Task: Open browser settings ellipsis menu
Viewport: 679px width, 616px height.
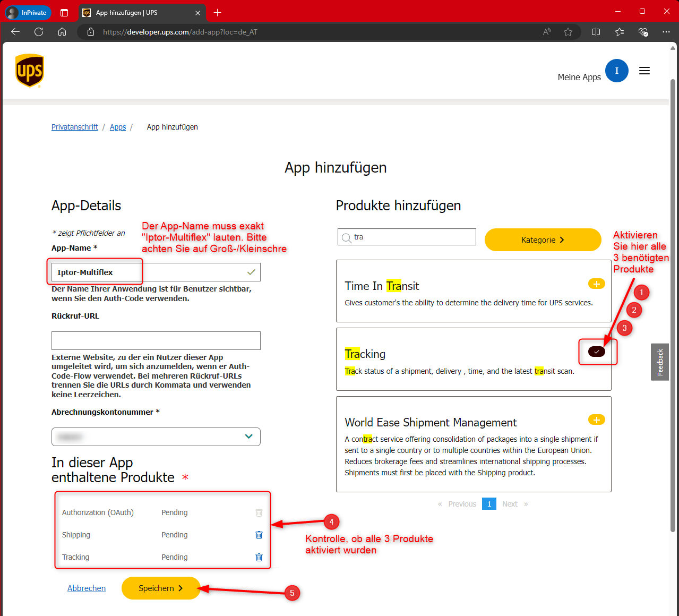Action: [x=666, y=32]
